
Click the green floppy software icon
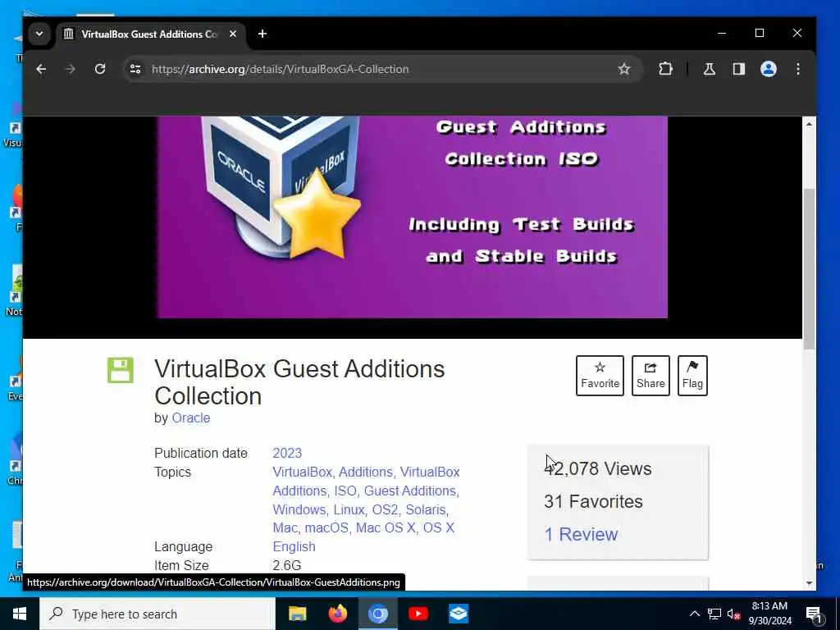pos(121,370)
